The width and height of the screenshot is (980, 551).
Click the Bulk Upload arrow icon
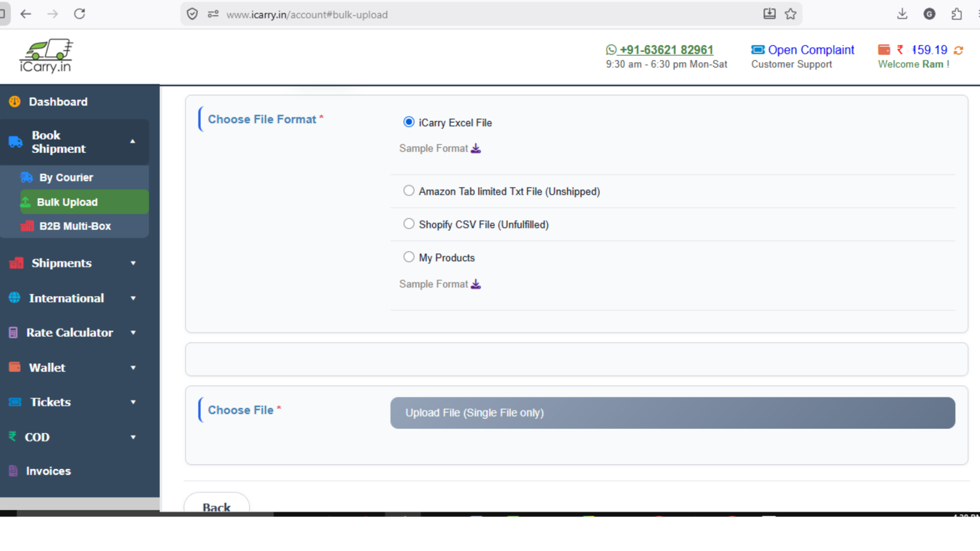click(x=25, y=202)
